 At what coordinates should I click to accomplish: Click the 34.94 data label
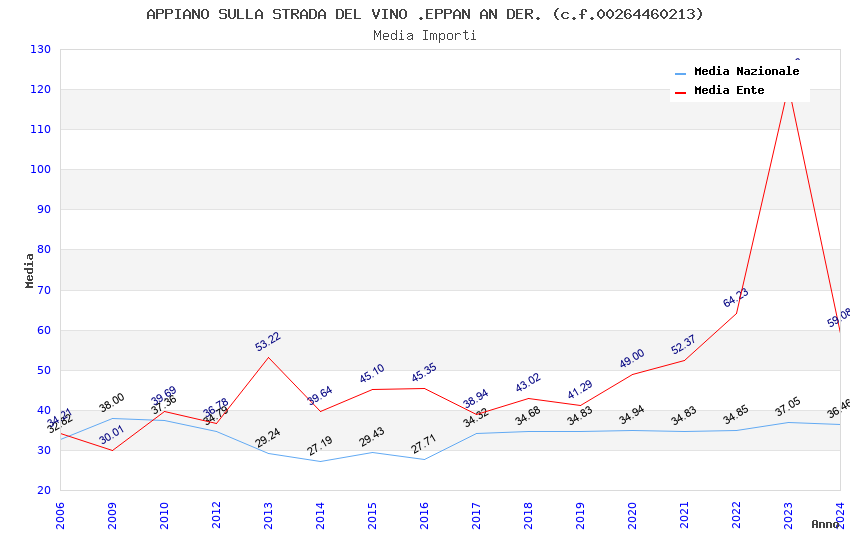(x=632, y=415)
